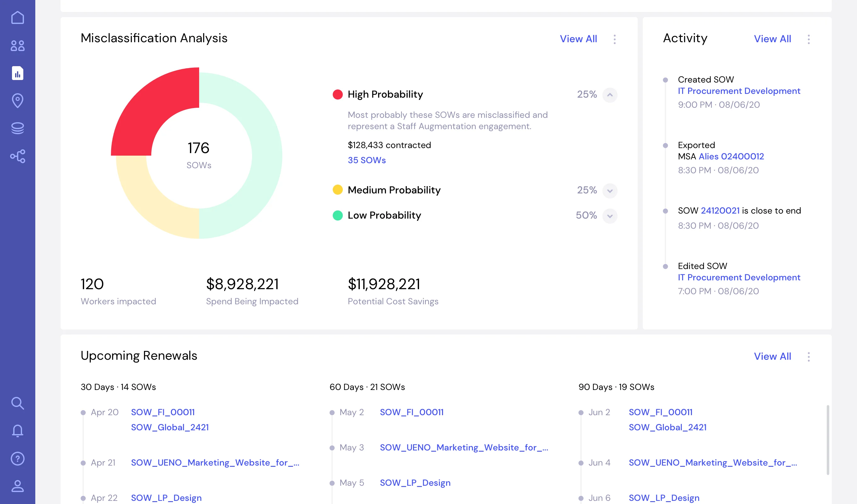Screen dimensions: 857x504
Task: Open the Home page from the sidebar
Action: 17,18
